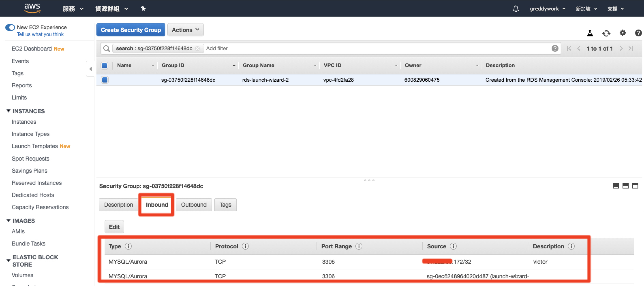The width and height of the screenshot is (644, 288).
Task: Toggle the New EC2 Experience switch
Action: [x=10, y=27]
